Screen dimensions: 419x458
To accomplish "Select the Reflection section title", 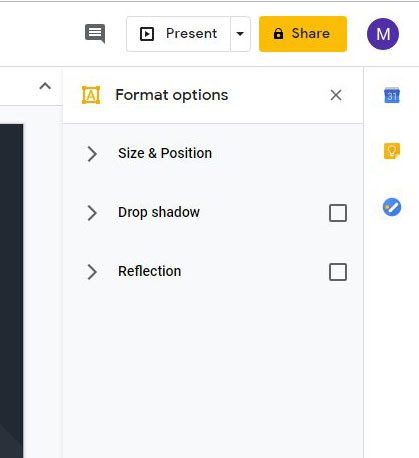I will (x=150, y=271).
